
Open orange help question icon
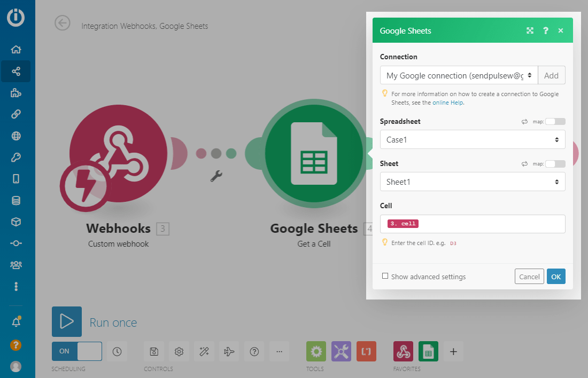tap(16, 345)
